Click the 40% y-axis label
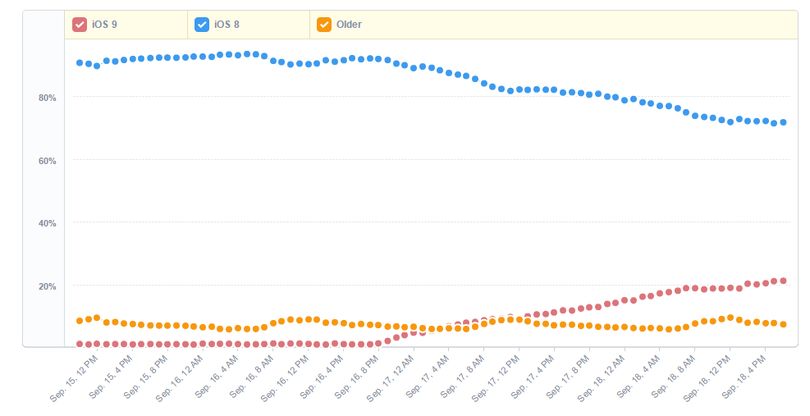 47,223
